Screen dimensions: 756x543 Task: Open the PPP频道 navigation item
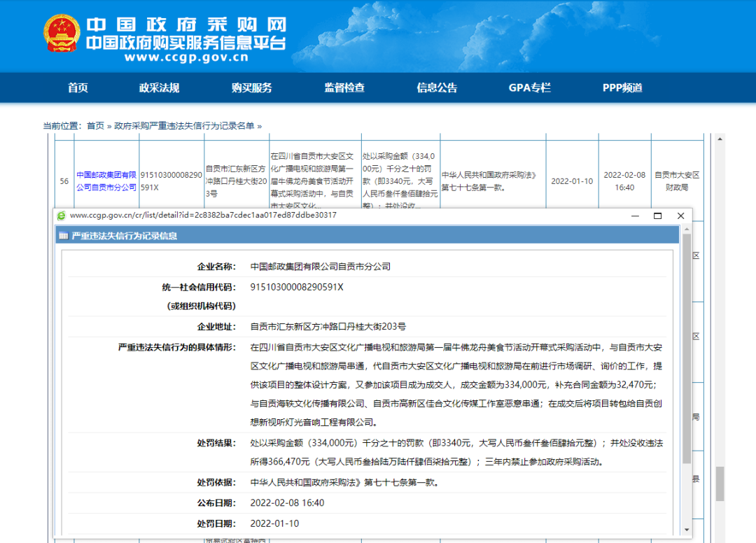click(x=622, y=87)
